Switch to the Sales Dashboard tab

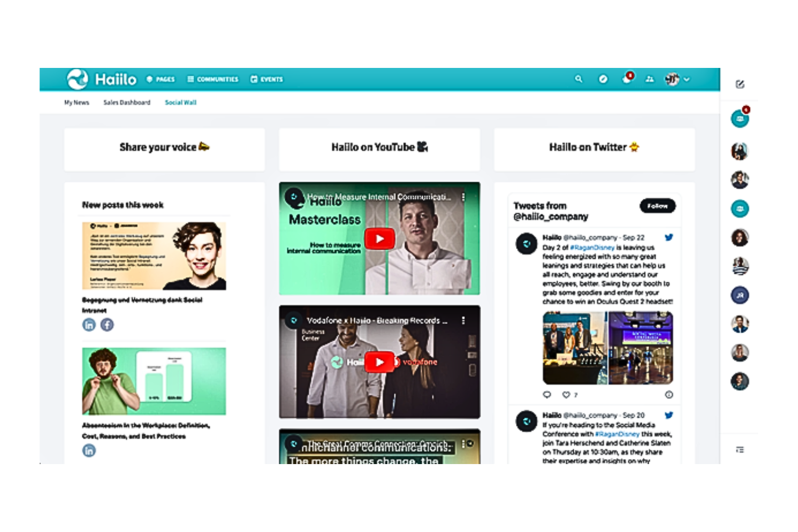[127, 102]
